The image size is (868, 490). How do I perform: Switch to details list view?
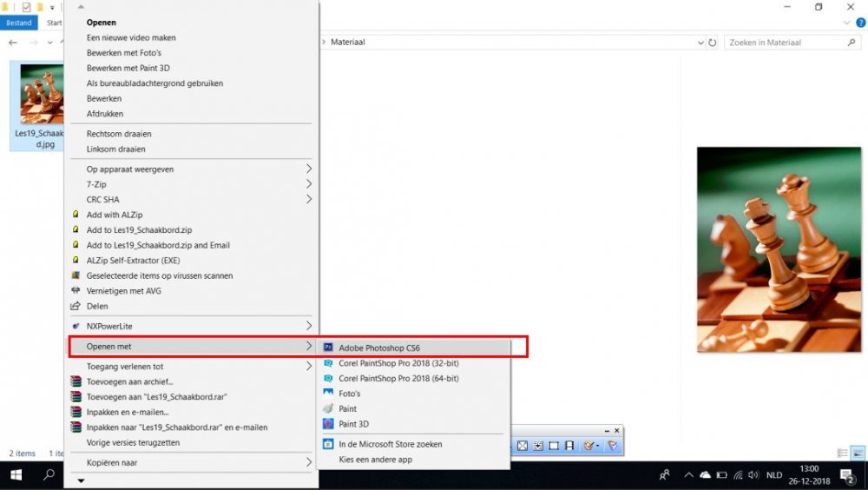(842, 453)
